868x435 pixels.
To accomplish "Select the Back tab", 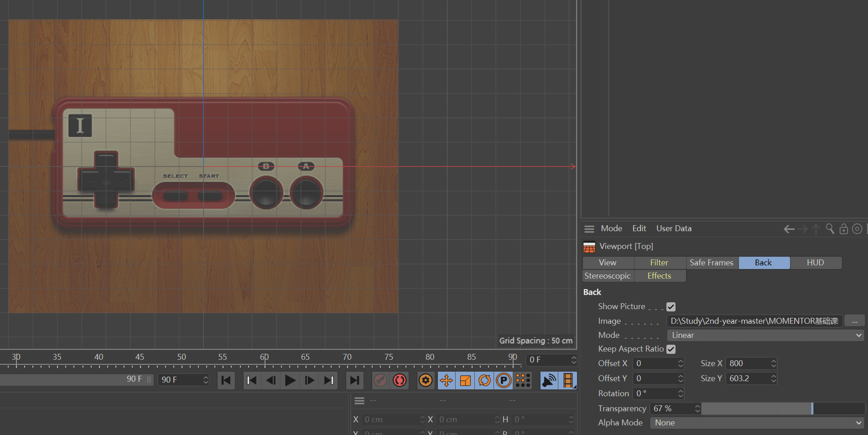I will tap(764, 263).
